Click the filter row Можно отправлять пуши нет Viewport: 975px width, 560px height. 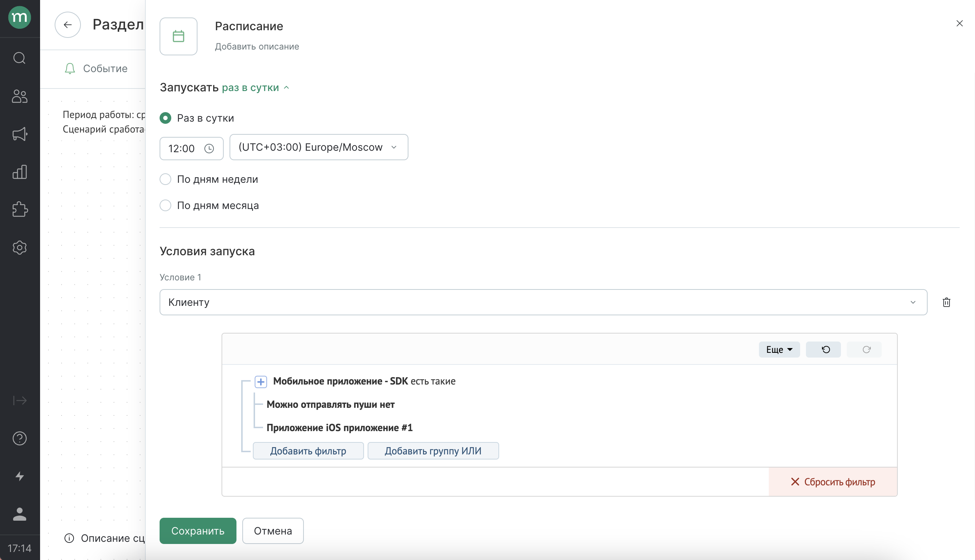[330, 404]
